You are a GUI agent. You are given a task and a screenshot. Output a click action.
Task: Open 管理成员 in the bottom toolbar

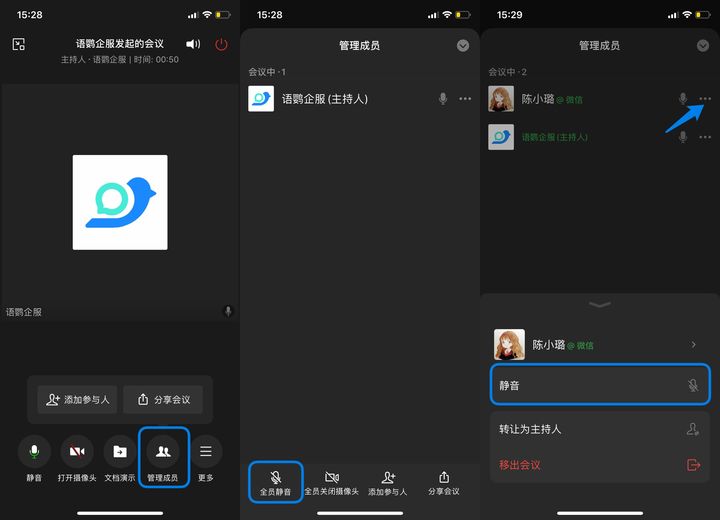163,458
